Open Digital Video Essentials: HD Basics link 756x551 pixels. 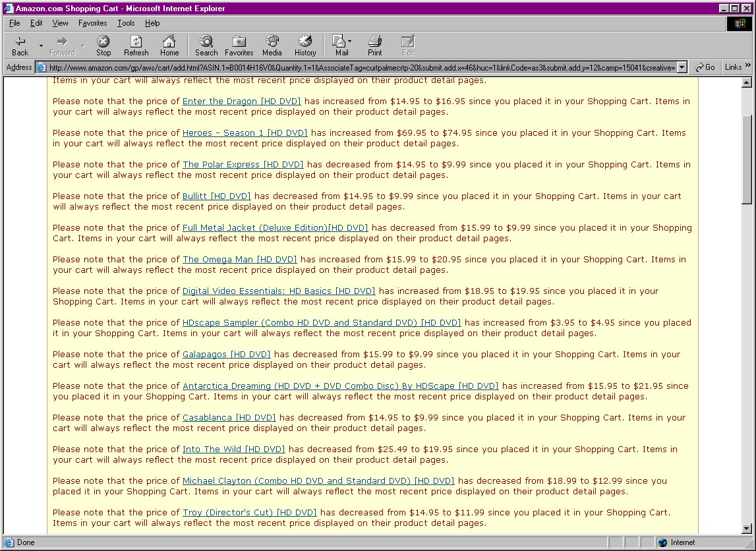point(279,291)
